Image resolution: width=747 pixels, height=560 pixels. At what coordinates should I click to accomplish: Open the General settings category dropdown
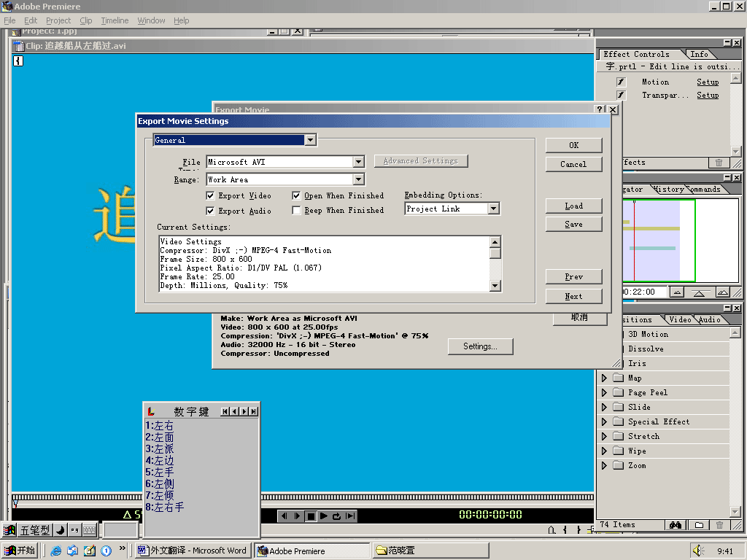click(310, 140)
